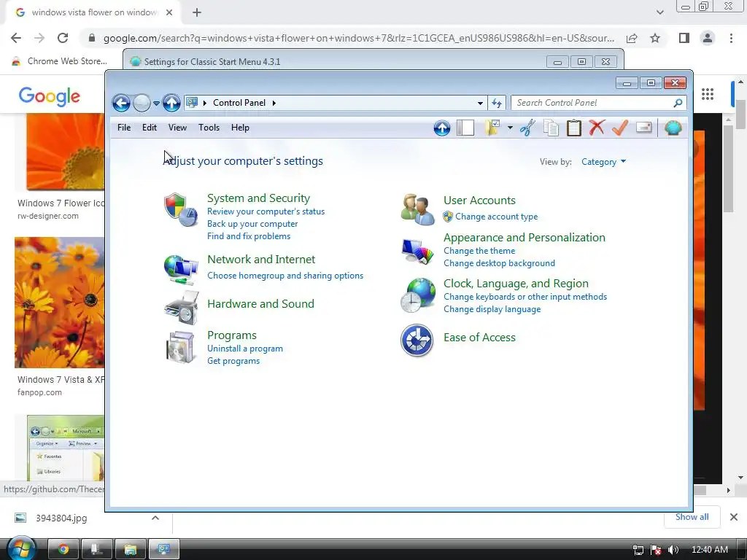
Task: Click the red X Delete icon
Action: [x=597, y=127]
